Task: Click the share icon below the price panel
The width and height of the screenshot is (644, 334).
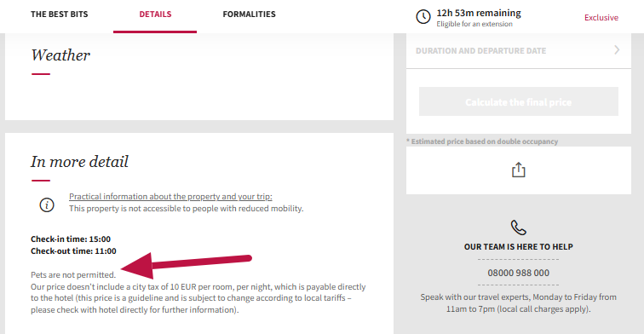Action: [518, 170]
